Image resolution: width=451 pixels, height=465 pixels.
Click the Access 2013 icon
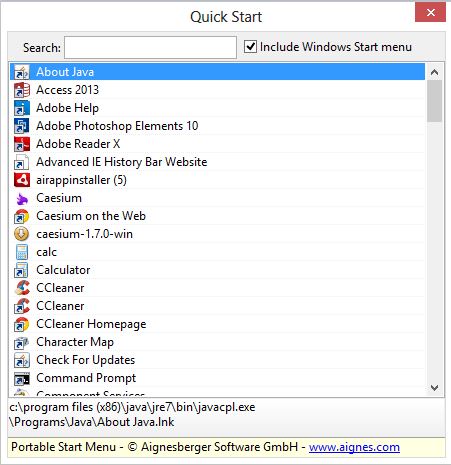coord(22,90)
